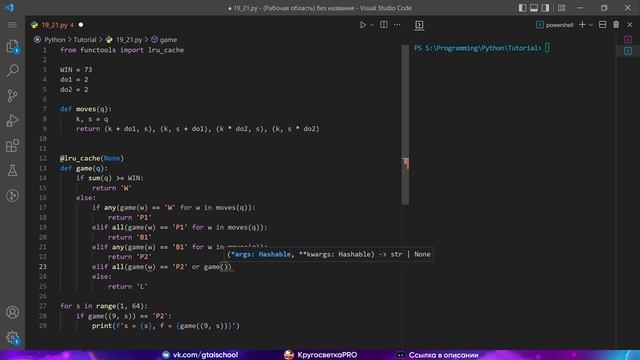The image size is (640, 360).
Task: Open the circular icon below Testing flask
Action: (12, 195)
